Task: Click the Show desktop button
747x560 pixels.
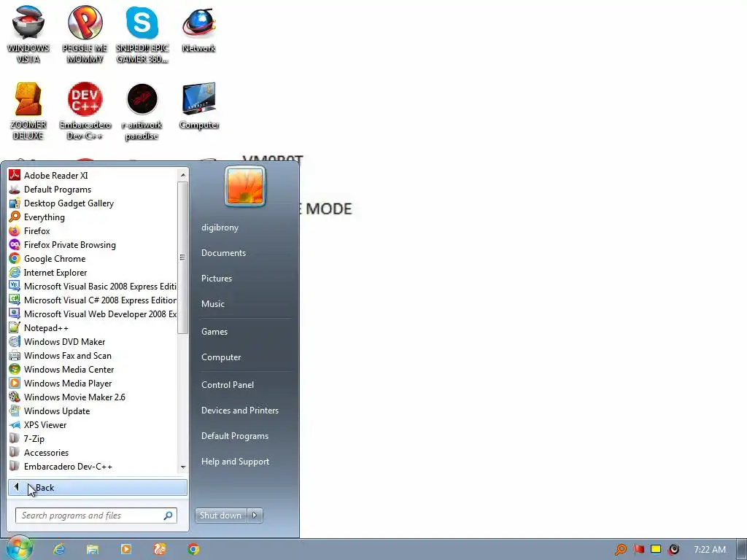Action: [x=741, y=549]
